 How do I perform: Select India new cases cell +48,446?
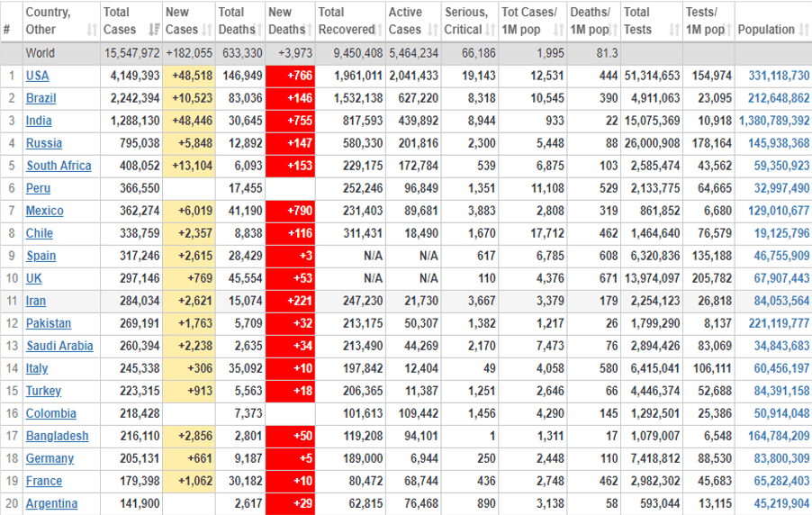tap(189, 121)
